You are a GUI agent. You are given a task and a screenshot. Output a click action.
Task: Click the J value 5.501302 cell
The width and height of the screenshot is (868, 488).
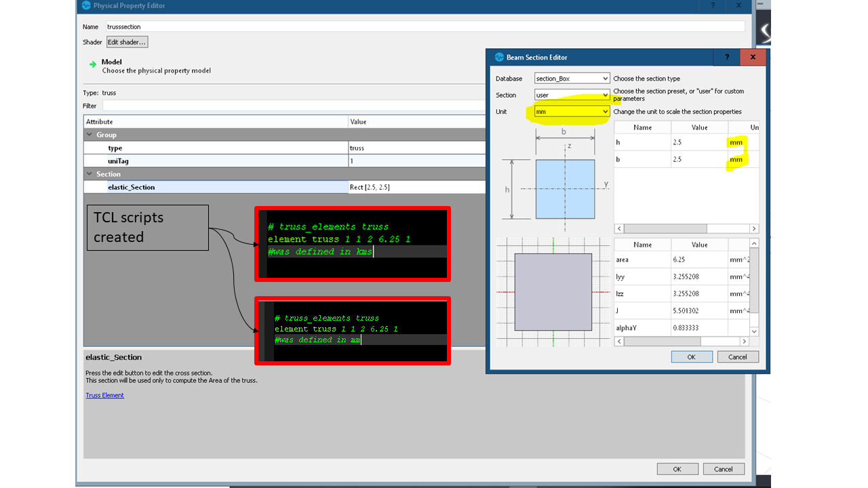click(700, 310)
